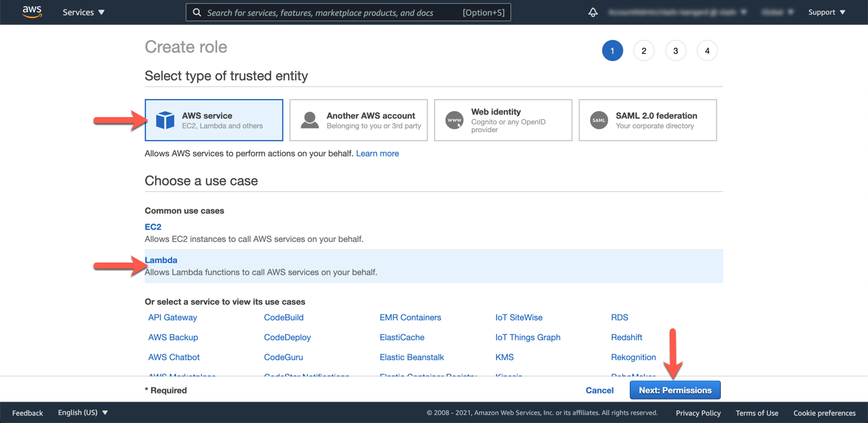Pick the Web identity www icon
Screen dimensions: 868x423
(x=454, y=120)
